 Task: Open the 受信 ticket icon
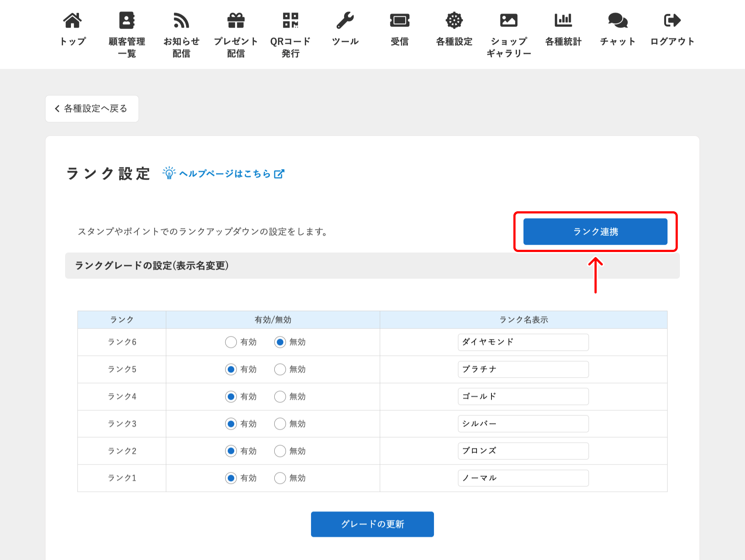tap(400, 20)
